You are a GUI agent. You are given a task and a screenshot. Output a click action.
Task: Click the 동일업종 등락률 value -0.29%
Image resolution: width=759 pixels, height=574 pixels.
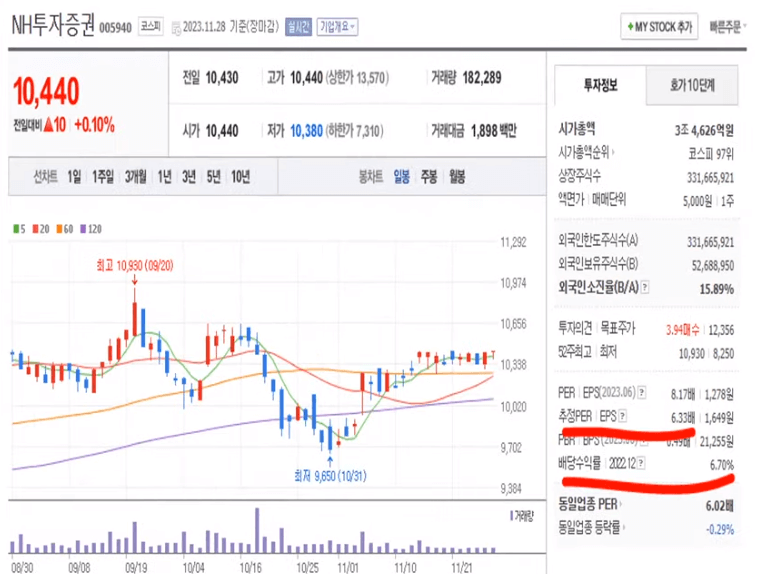720,529
